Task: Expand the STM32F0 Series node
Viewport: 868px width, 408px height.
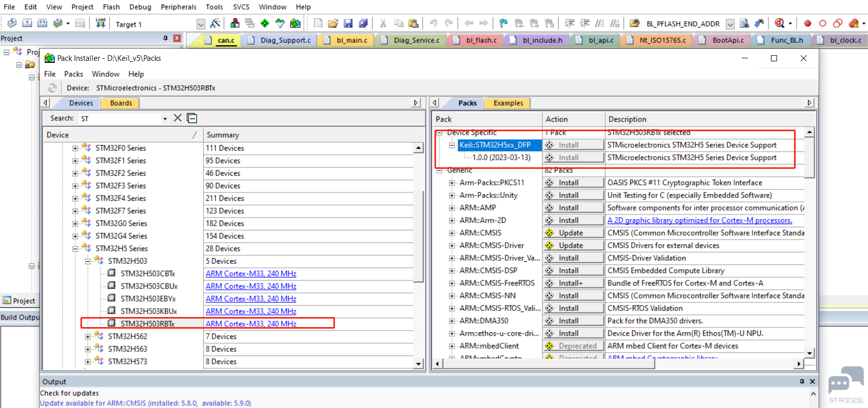Action: pos(75,148)
